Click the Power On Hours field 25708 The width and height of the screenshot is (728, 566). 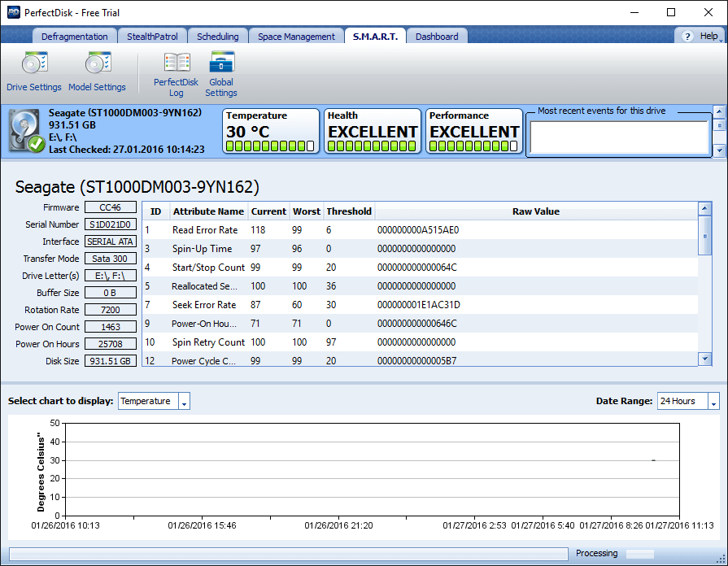pyautogui.click(x=111, y=344)
